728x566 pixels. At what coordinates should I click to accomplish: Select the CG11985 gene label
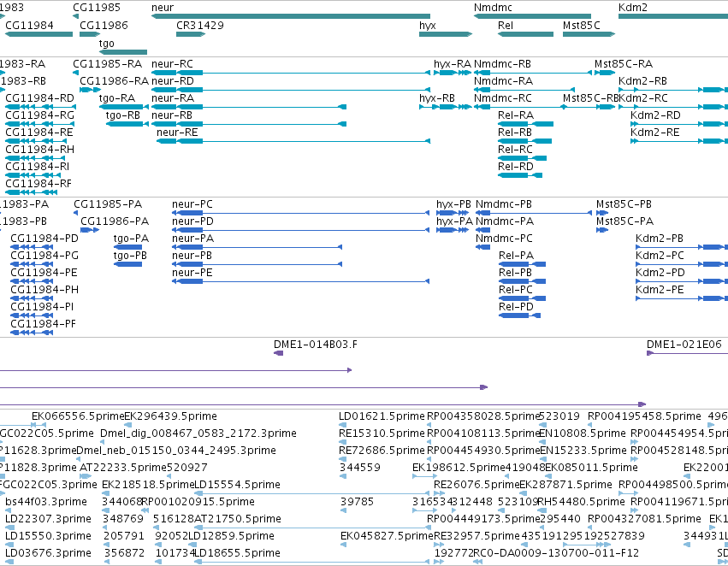click(97, 8)
